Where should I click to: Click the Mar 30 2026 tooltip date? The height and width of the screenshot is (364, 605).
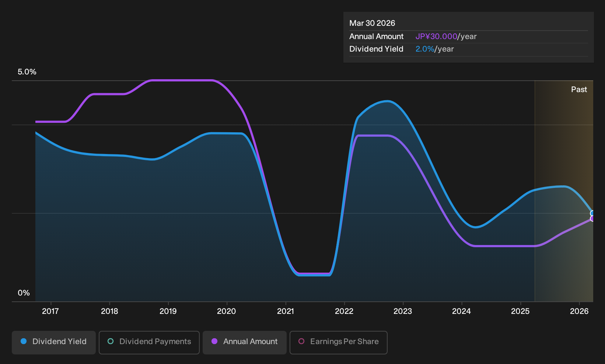[x=372, y=23]
